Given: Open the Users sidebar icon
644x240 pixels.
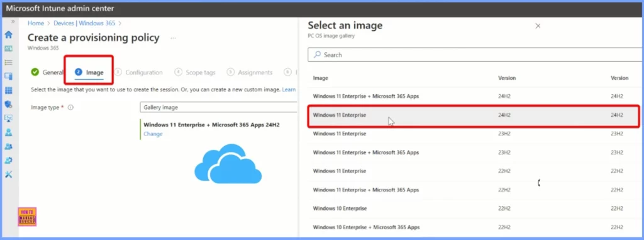Looking at the screenshot, I should (8, 132).
